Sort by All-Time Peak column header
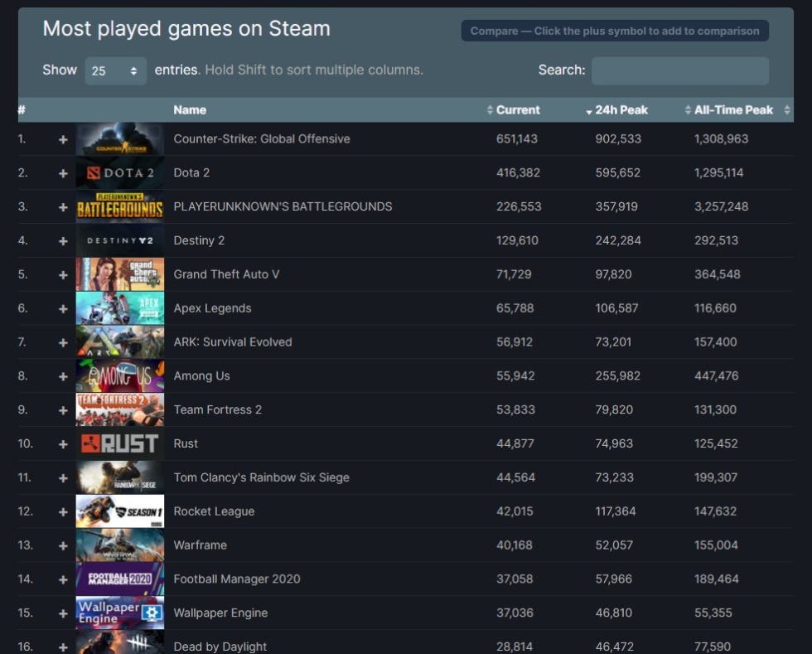Image resolution: width=812 pixels, height=654 pixels. pyautogui.click(x=732, y=110)
